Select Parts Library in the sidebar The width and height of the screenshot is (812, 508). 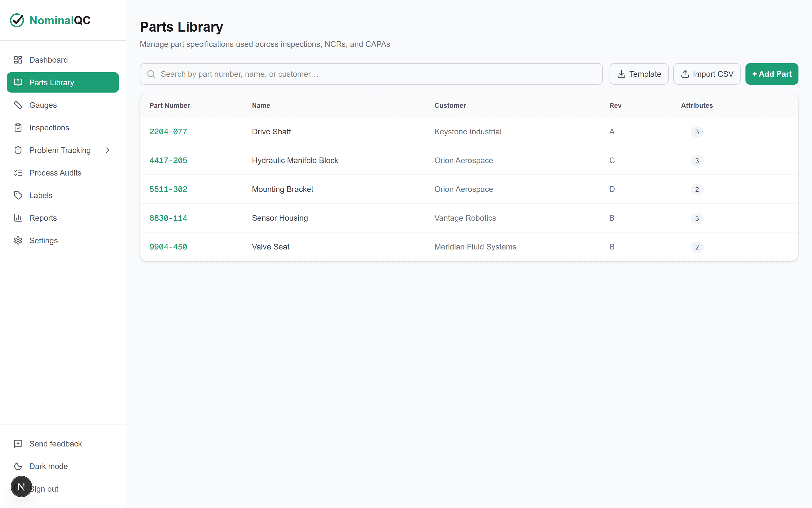(63, 82)
